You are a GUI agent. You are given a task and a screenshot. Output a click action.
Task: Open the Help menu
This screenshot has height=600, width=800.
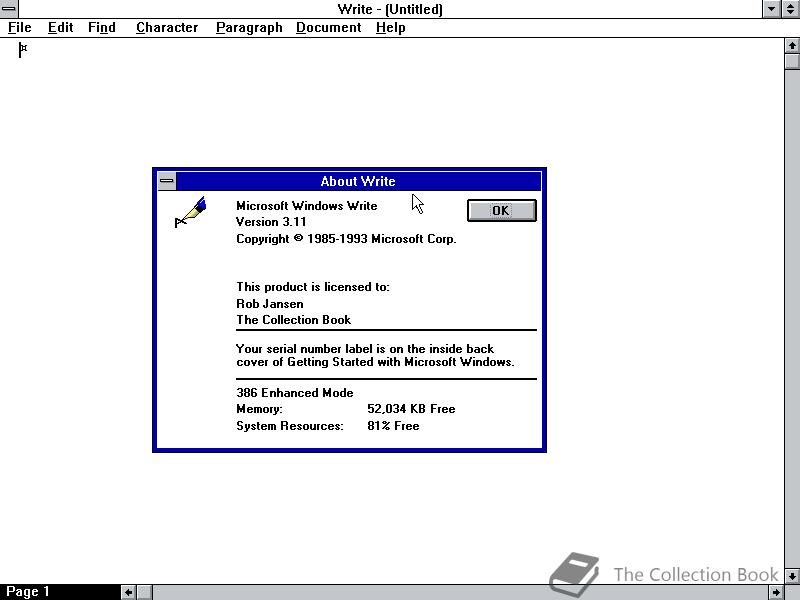pos(390,28)
